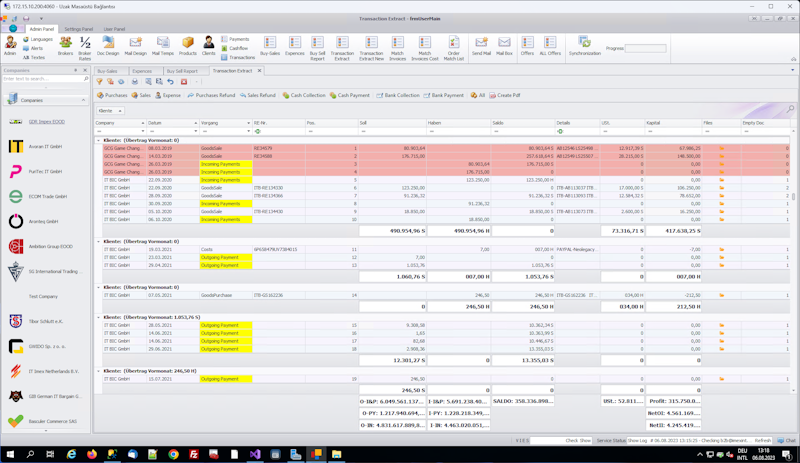Collapse Kliente group with Übertrag 246,50 H
The image size is (800, 463).
pyautogui.click(x=98, y=371)
